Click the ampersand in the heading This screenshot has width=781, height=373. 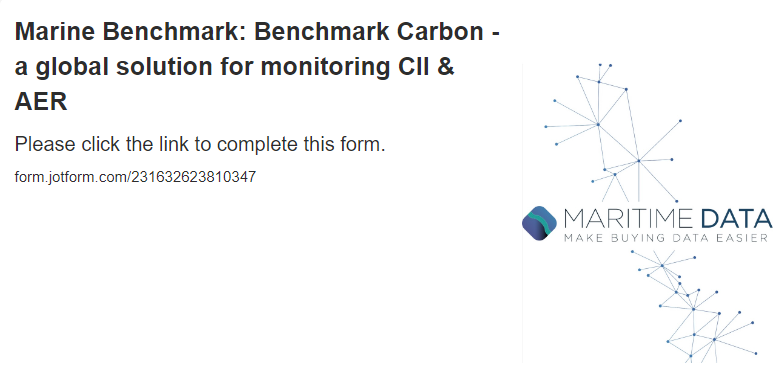(x=446, y=67)
